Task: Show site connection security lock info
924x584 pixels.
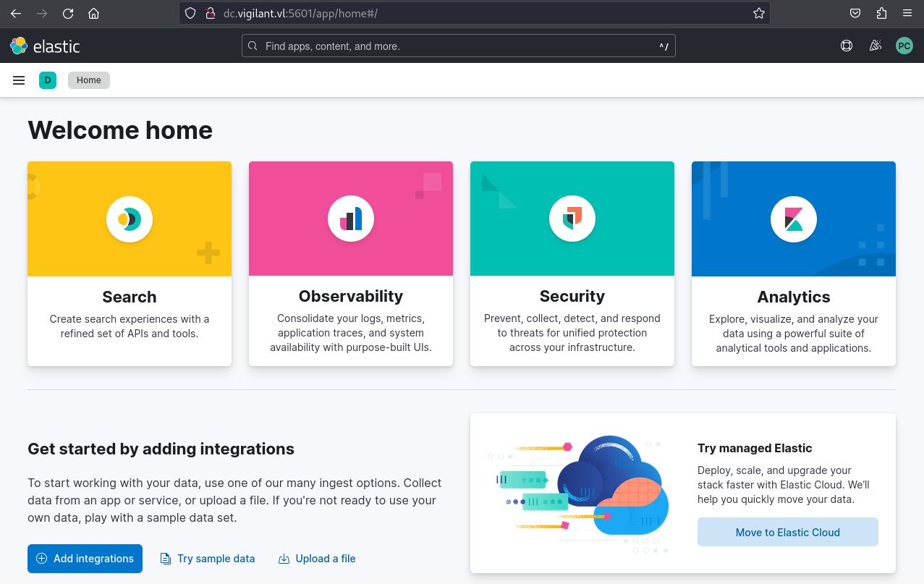Action: click(x=211, y=13)
